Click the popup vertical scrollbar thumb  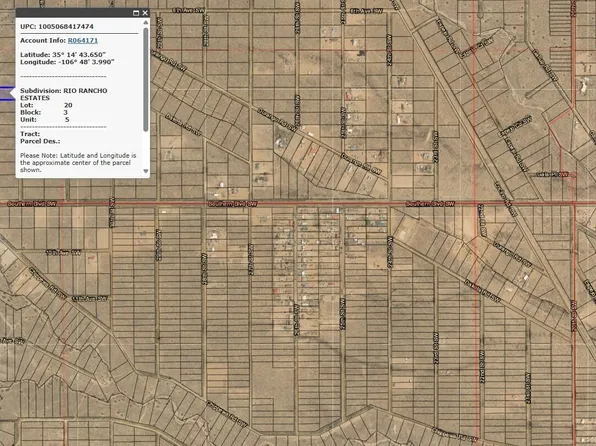click(x=146, y=79)
